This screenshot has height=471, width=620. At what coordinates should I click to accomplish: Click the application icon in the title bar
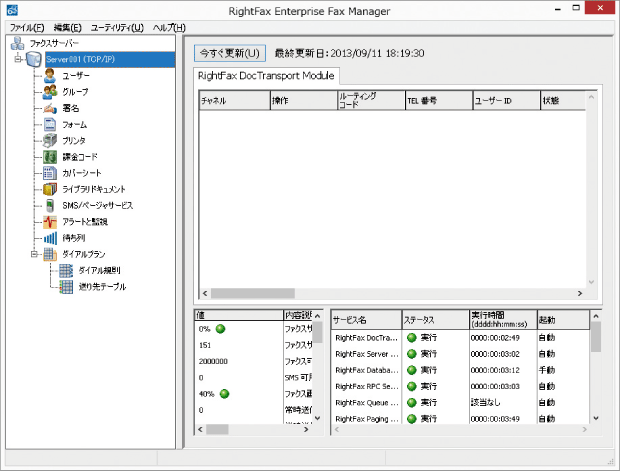tap(13, 9)
